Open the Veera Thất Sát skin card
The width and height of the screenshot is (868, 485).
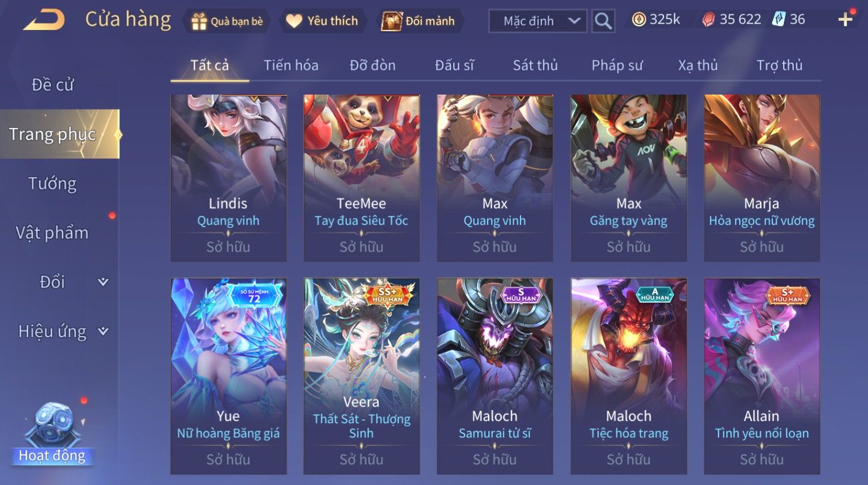361,376
